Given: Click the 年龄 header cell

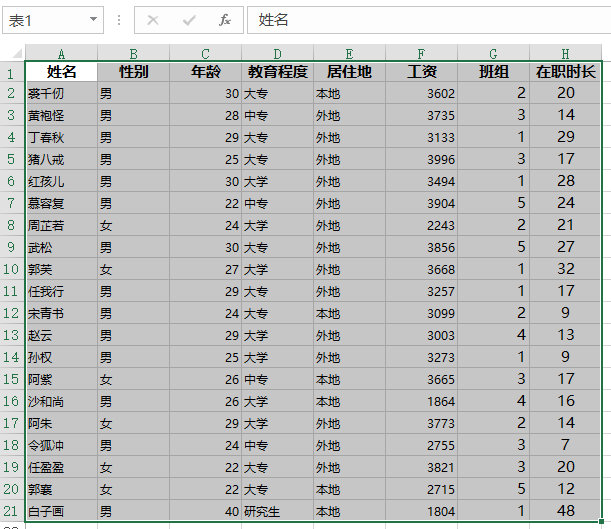Looking at the screenshot, I should tap(205, 72).
